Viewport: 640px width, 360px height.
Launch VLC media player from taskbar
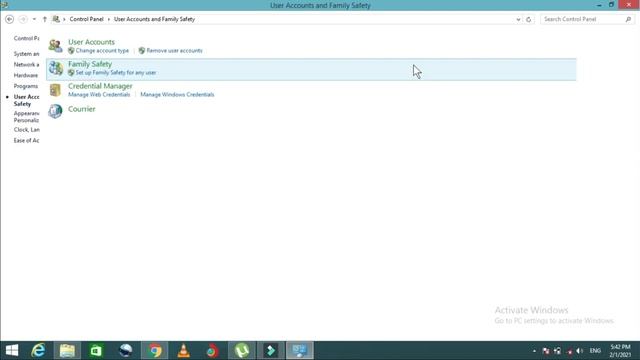[x=184, y=350]
